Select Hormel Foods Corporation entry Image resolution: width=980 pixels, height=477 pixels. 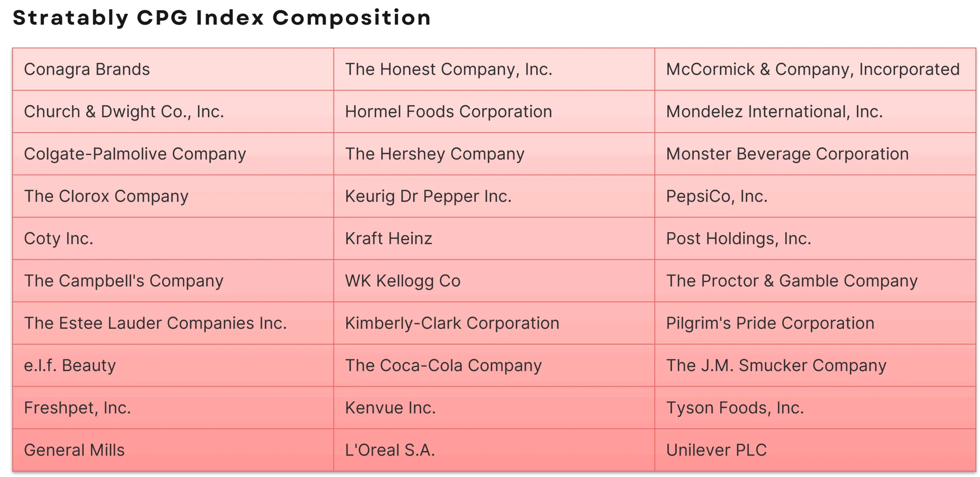tap(449, 112)
